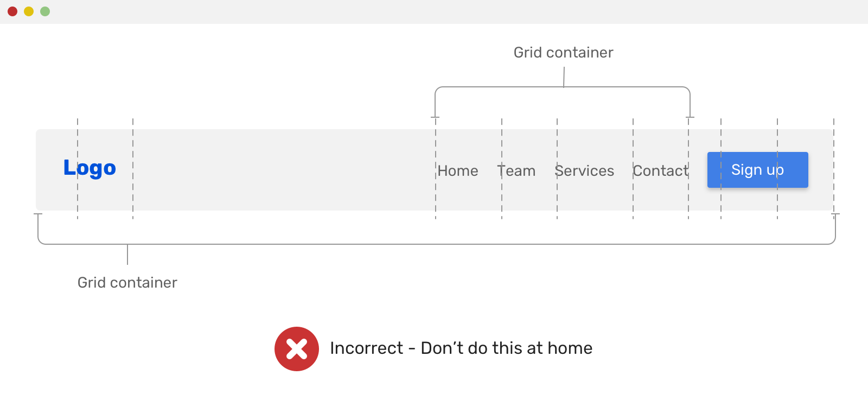Select the "Incorrect - Don't do this at home" caption

point(461,348)
